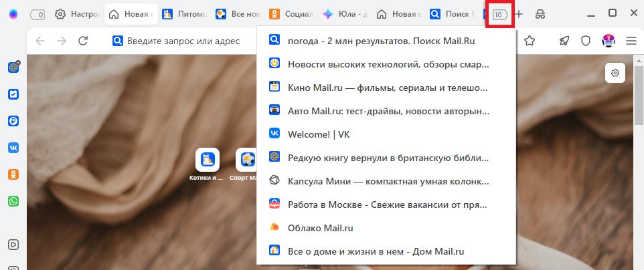Open a new tab with plus icon
Image resolution: width=644 pixels, height=270 pixels.
coord(519,14)
